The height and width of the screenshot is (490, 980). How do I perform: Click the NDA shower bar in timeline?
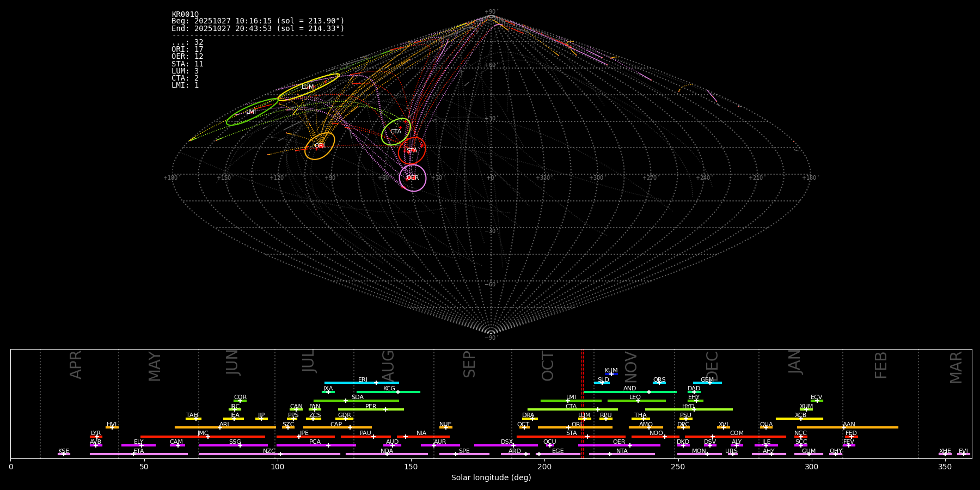point(387,454)
